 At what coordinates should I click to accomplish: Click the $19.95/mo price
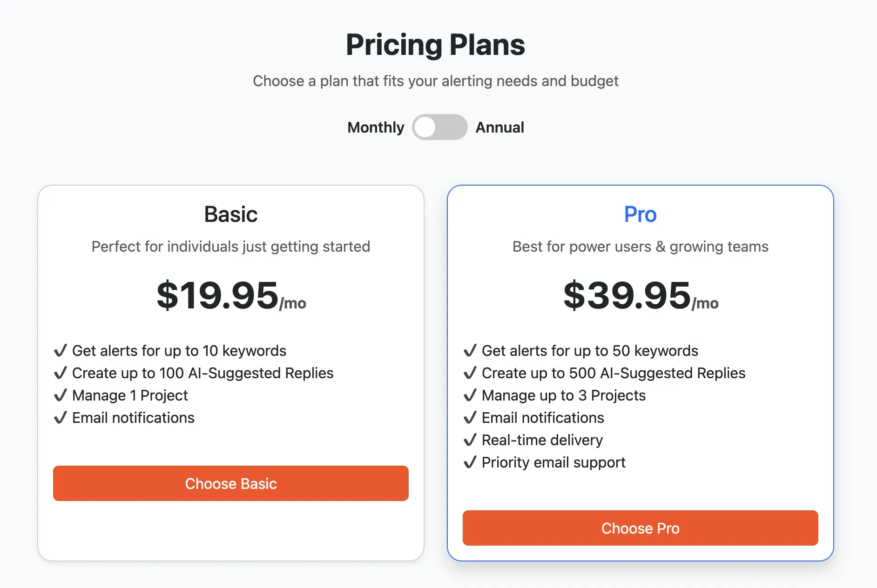pyautogui.click(x=231, y=295)
